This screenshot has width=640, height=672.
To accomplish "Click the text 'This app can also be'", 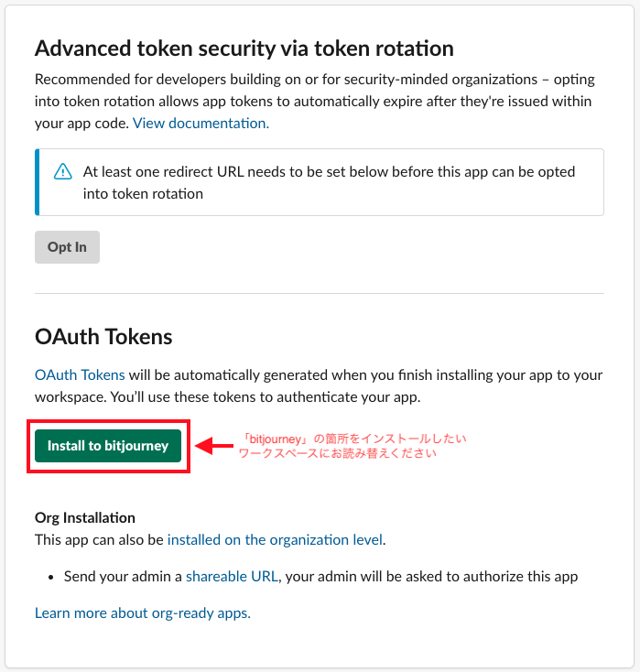I will click(x=100, y=540).
